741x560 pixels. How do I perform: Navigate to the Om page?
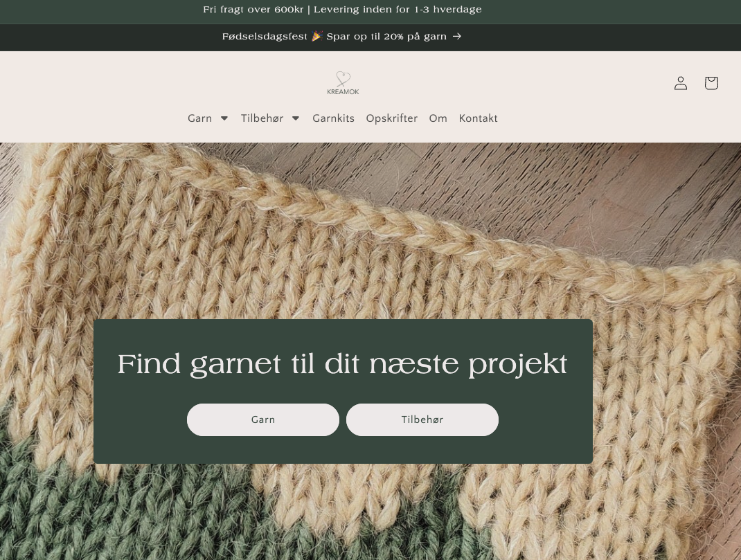438,118
